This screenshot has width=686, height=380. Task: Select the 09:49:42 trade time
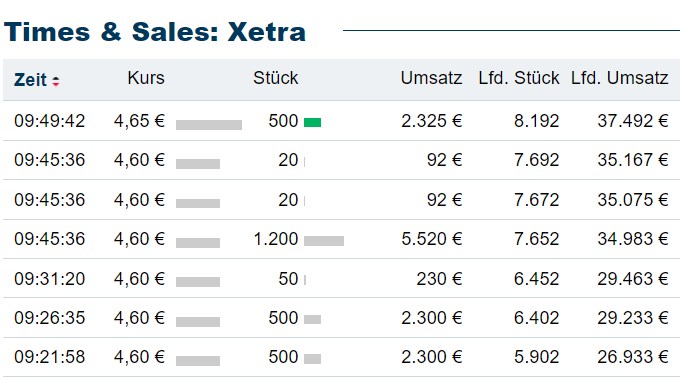tap(49, 121)
